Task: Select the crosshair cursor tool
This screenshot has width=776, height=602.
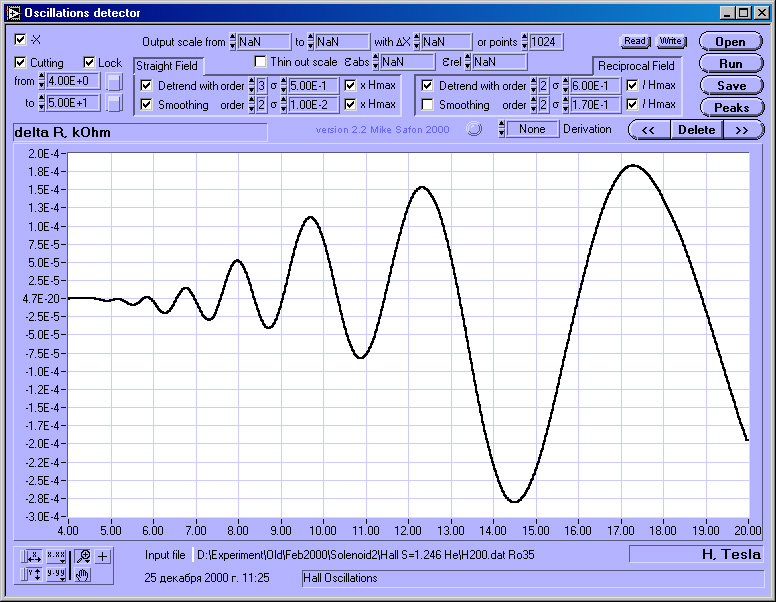Action: [102, 556]
